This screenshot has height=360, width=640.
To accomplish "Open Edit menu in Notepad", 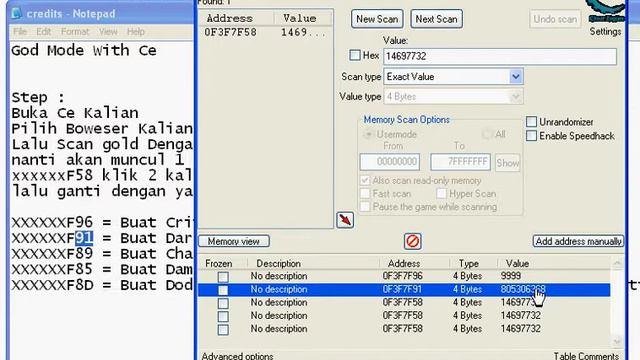I will coord(43,31).
